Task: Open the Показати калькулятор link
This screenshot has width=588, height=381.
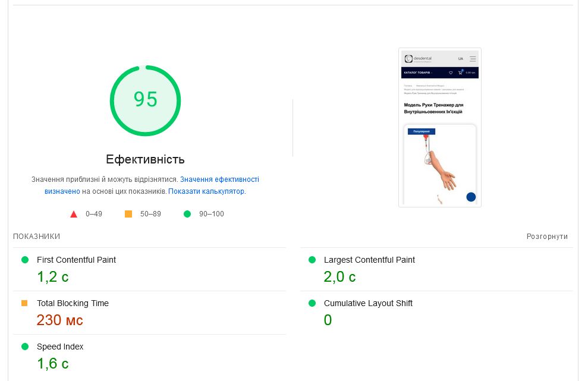Action: 206,191
